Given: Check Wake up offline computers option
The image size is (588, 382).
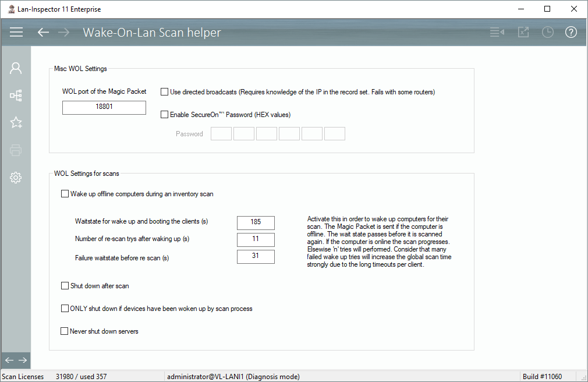Looking at the screenshot, I should [x=65, y=194].
